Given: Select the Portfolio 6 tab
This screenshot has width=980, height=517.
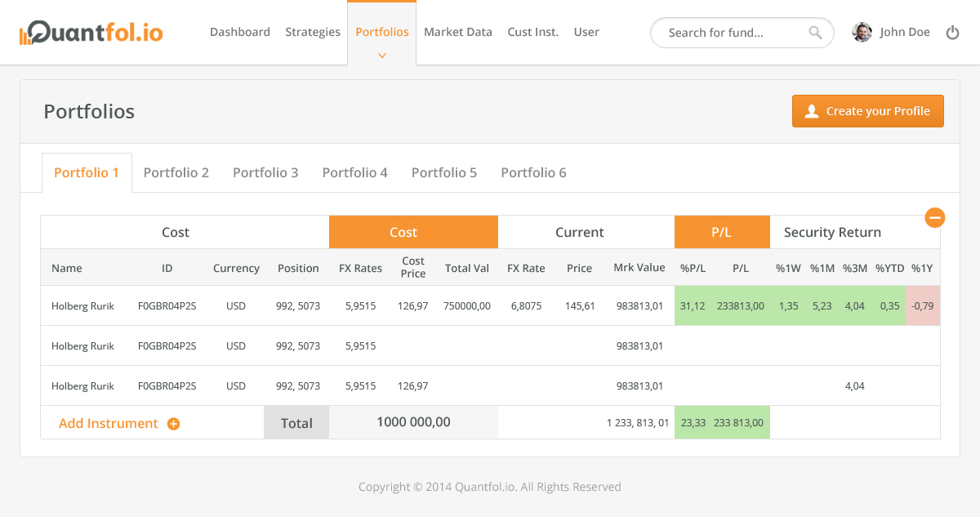Looking at the screenshot, I should coord(533,173).
